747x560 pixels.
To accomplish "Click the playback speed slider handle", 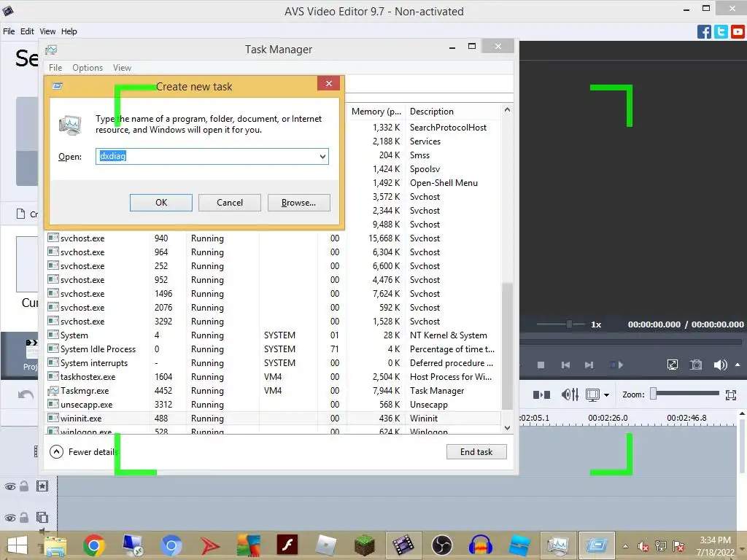I will pyautogui.click(x=569, y=324).
